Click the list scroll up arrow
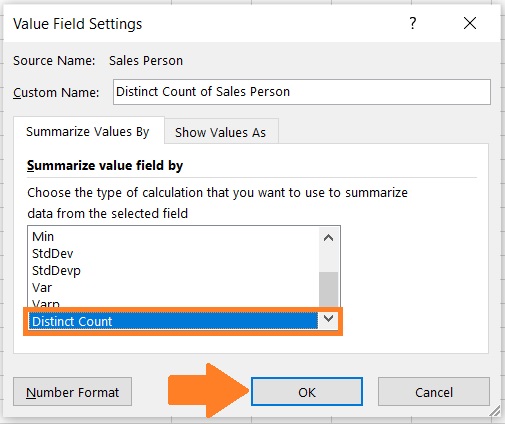The height and width of the screenshot is (424, 505). [x=328, y=238]
